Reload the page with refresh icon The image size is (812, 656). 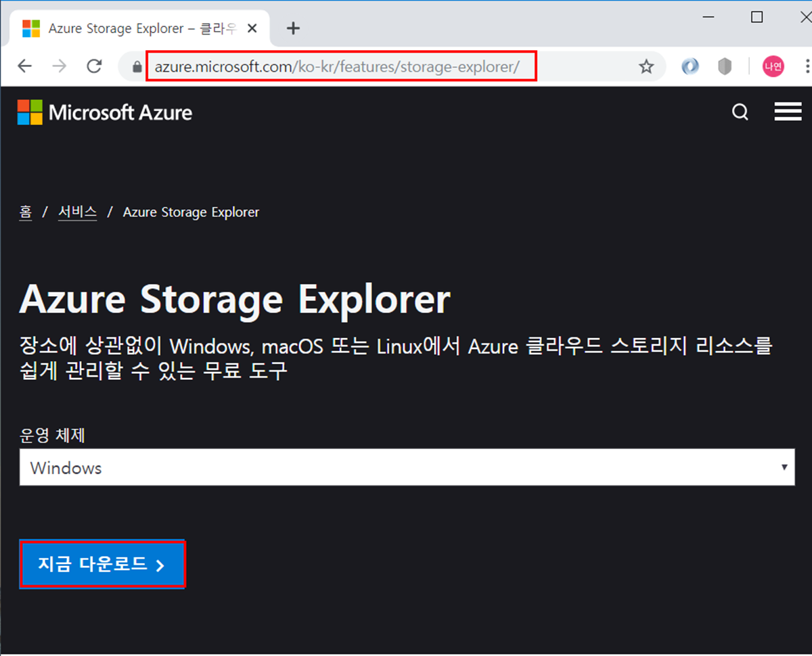pos(95,66)
